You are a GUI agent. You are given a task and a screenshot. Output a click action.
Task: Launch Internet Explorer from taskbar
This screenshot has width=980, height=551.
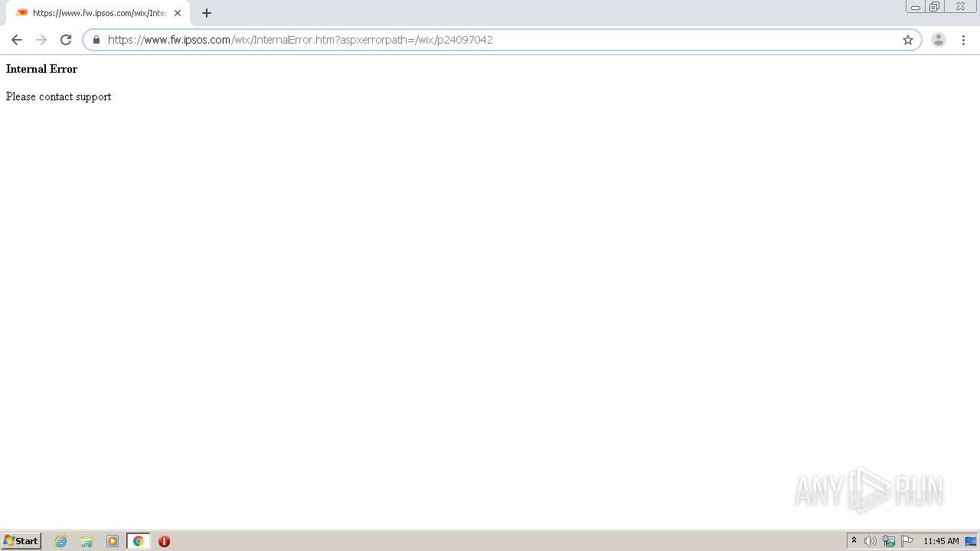coord(61,541)
